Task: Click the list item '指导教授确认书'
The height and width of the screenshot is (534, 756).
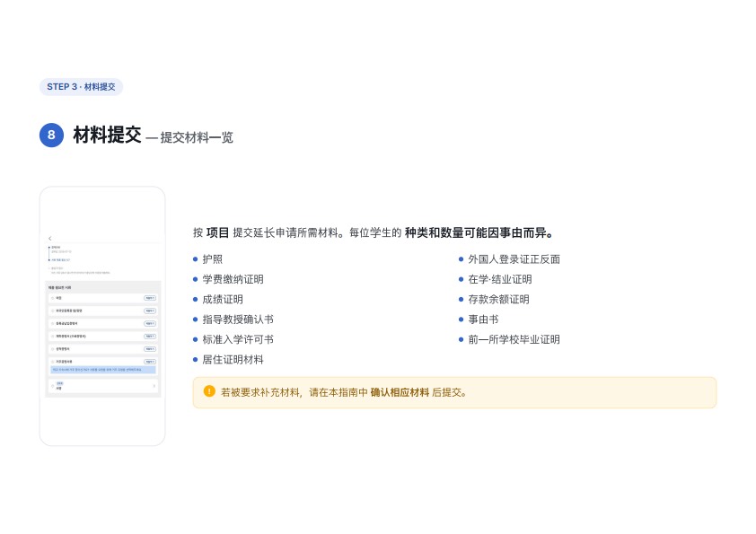Action: tap(238, 320)
